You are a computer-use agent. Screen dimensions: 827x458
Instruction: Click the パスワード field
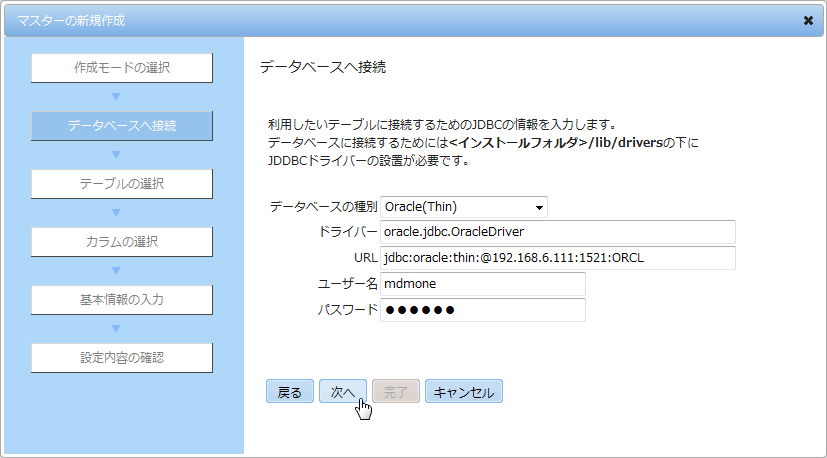483,310
